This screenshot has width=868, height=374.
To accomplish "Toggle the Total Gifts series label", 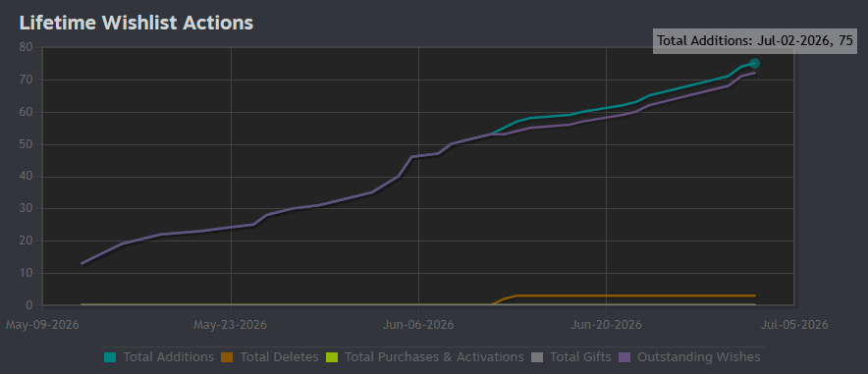I will click(x=580, y=357).
